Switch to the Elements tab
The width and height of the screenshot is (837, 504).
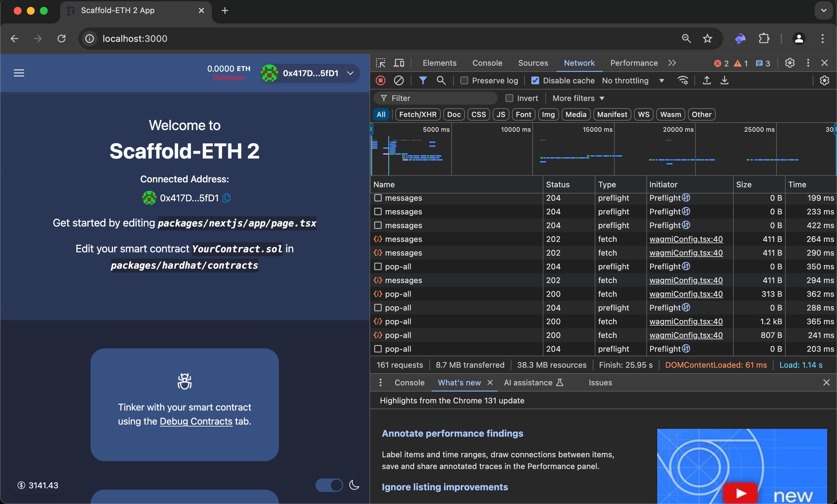439,63
